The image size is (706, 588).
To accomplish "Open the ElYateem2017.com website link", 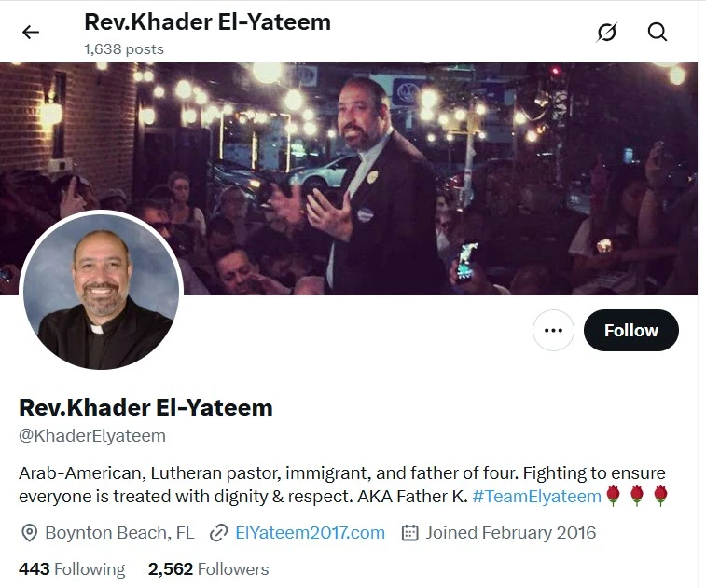I will [x=310, y=533].
